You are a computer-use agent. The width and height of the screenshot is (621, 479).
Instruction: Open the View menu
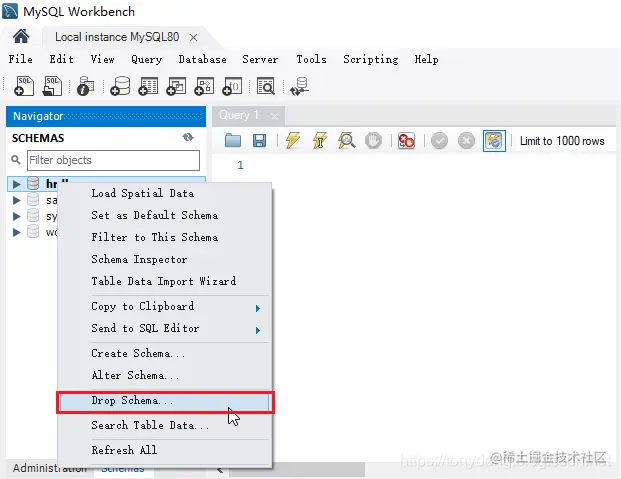pyautogui.click(x=103, y=59)
